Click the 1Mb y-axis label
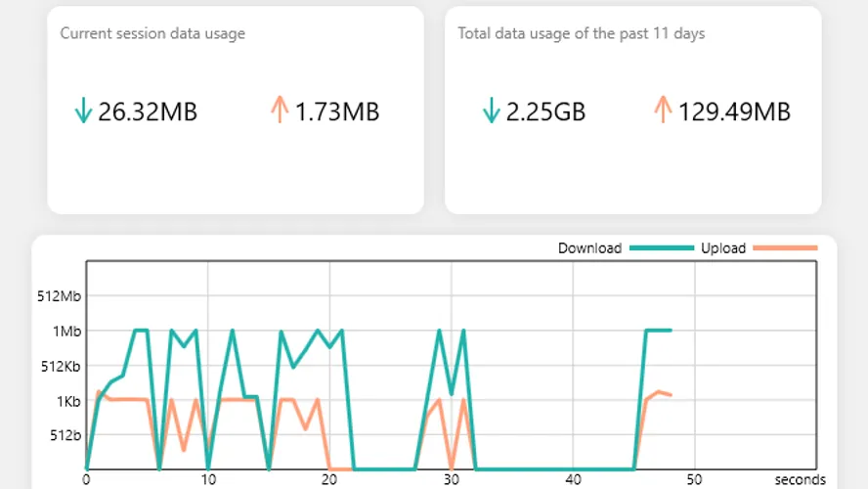The height and width of the screenshot is (489, 868). [66, 331]
